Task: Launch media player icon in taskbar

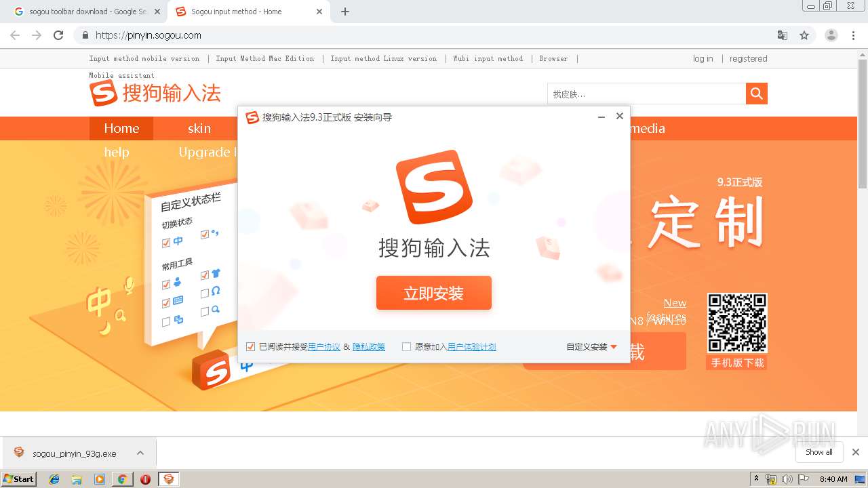Action: (x=100, y=479)
